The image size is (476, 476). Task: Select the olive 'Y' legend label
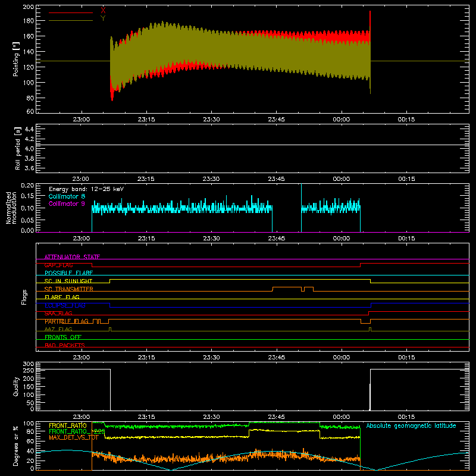(x=103, y=18)
